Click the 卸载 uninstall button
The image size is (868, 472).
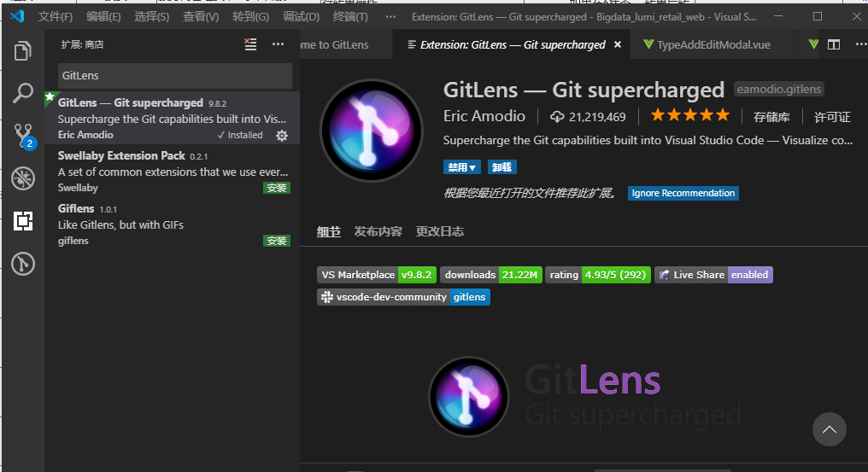[501, 167]
